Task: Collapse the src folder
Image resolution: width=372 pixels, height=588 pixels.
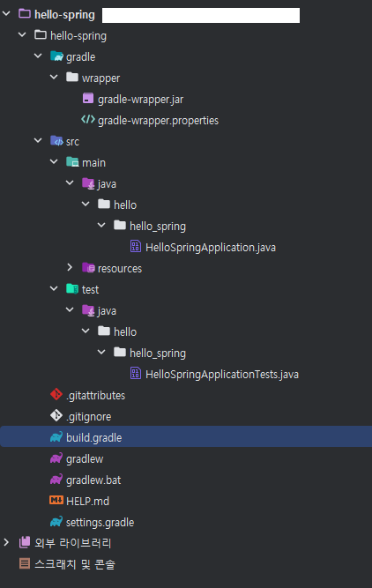Action: point(38,141)
